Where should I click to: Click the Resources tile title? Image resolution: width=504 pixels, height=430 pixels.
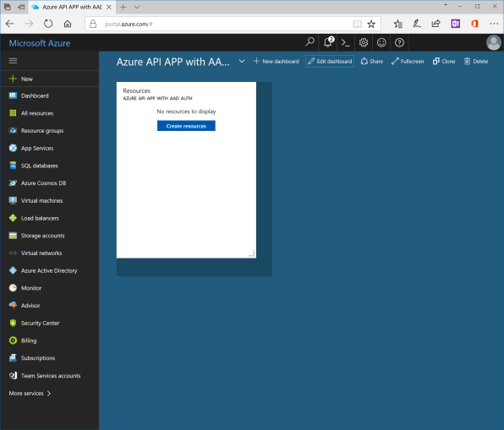137,90
